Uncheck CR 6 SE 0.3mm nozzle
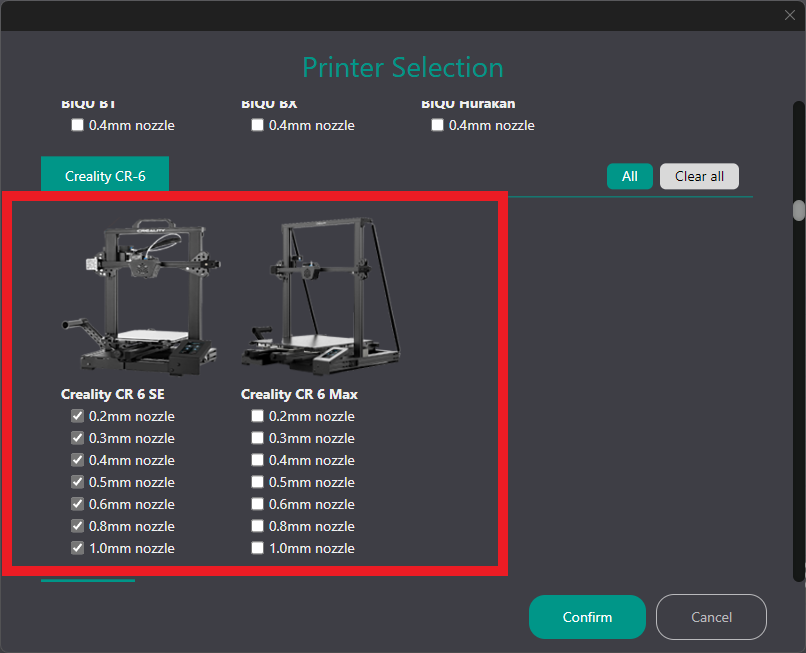806x653 pixels. click(x=77, y=438)
